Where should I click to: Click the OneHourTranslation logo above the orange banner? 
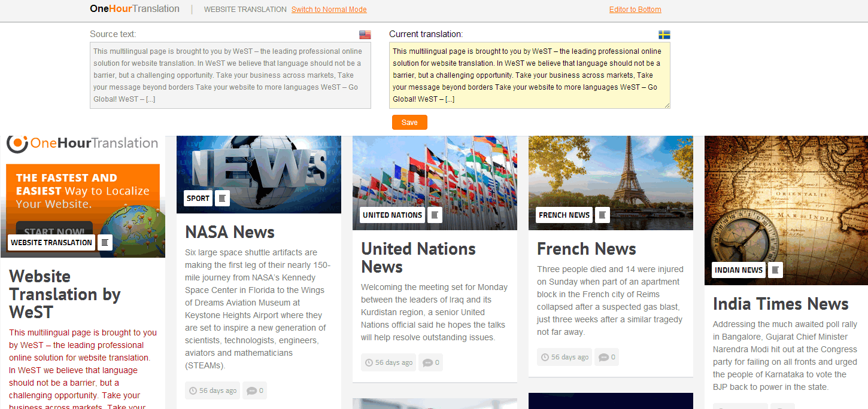coord(83,143)
